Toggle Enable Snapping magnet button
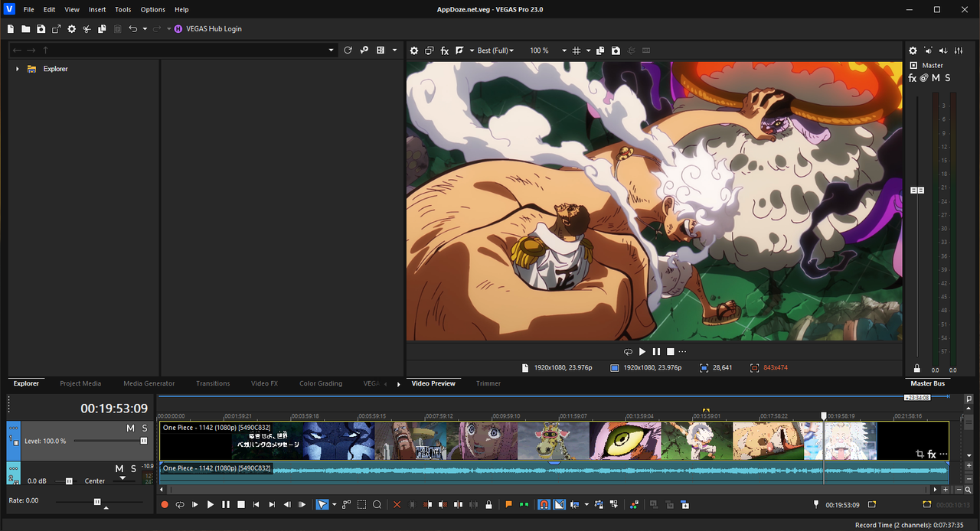 click(x=544, y=504)
